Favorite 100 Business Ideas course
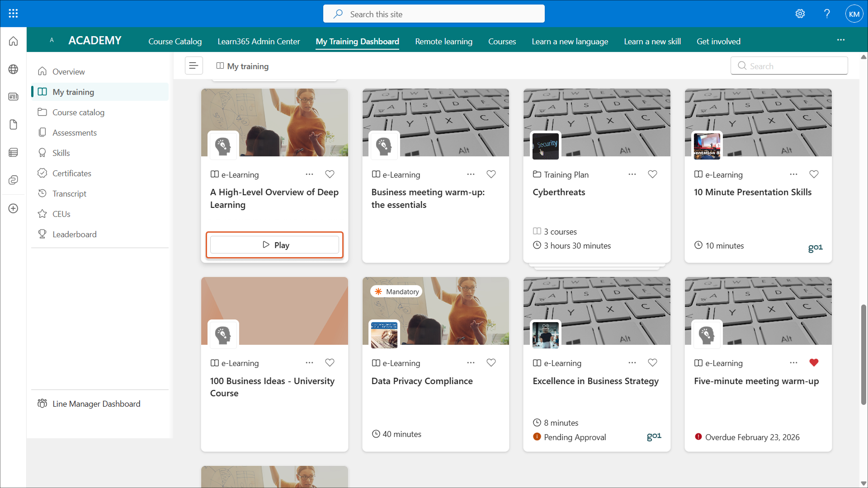Image resolution: width=868 pixels, height=488 pixels. pos(330,362)
